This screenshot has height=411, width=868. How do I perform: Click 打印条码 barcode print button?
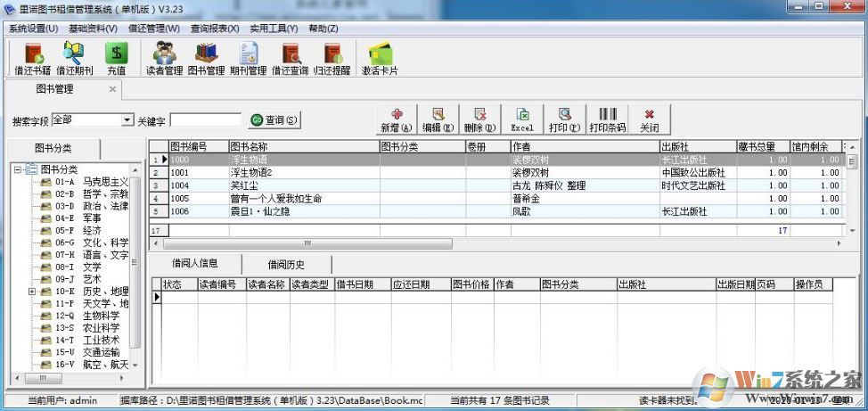click(607, 119)
